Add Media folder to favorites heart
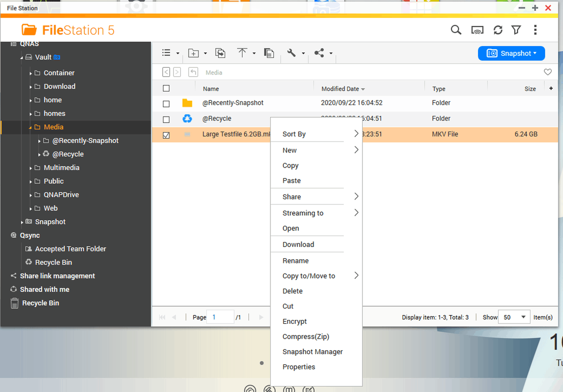 click(548, 72)
